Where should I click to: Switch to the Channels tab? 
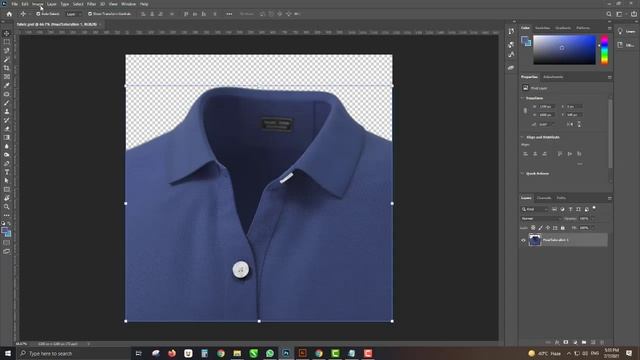544,198
